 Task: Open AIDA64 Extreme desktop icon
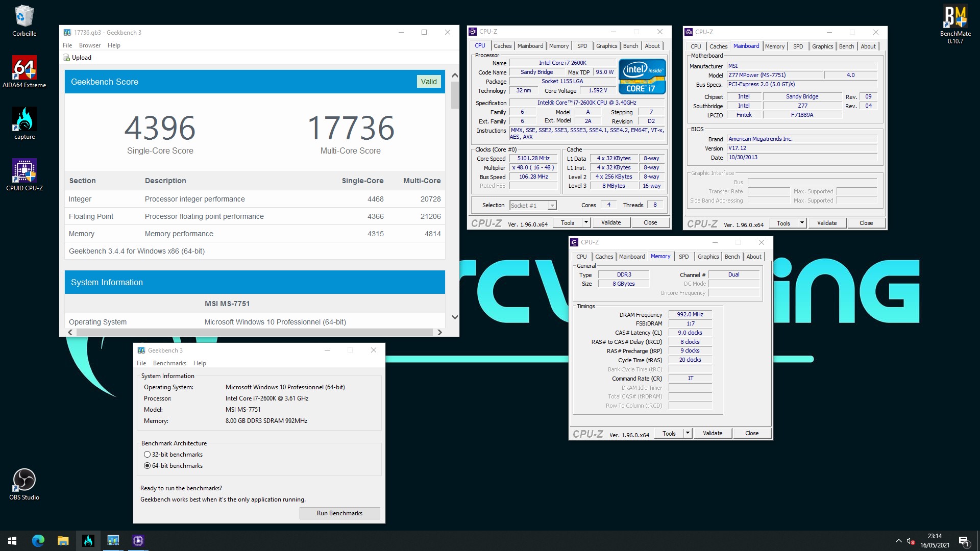[24, 71]
